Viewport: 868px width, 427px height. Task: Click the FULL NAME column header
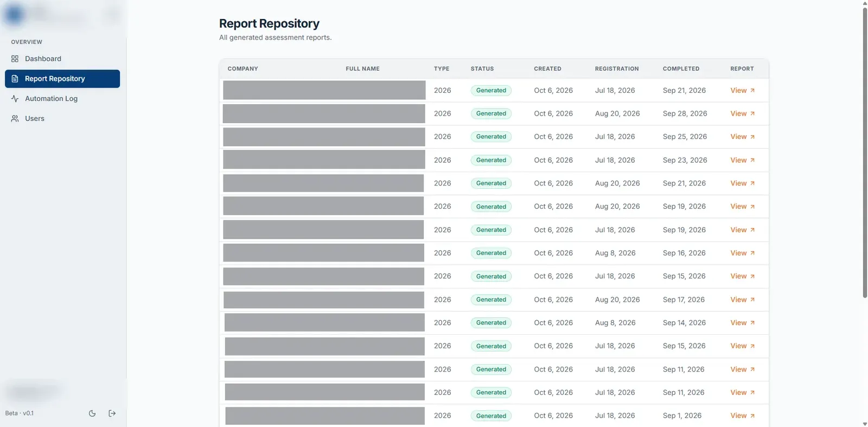pos(362,69)
